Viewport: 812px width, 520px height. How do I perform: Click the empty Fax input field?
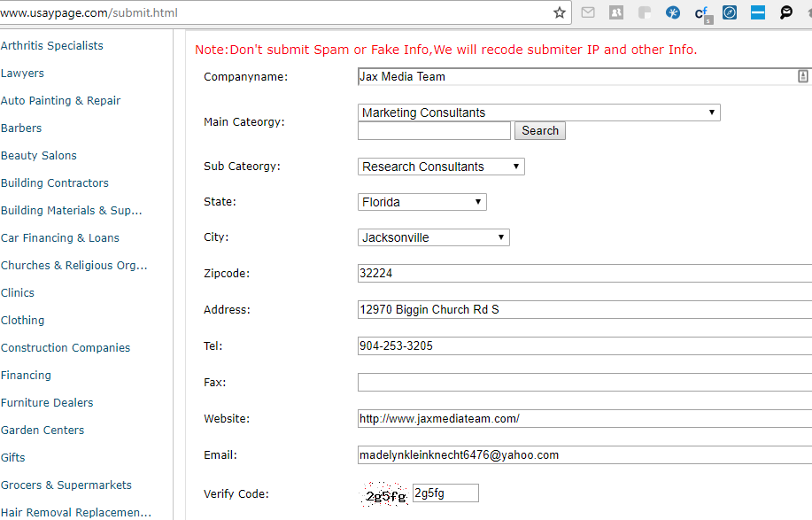coord(584,382)
